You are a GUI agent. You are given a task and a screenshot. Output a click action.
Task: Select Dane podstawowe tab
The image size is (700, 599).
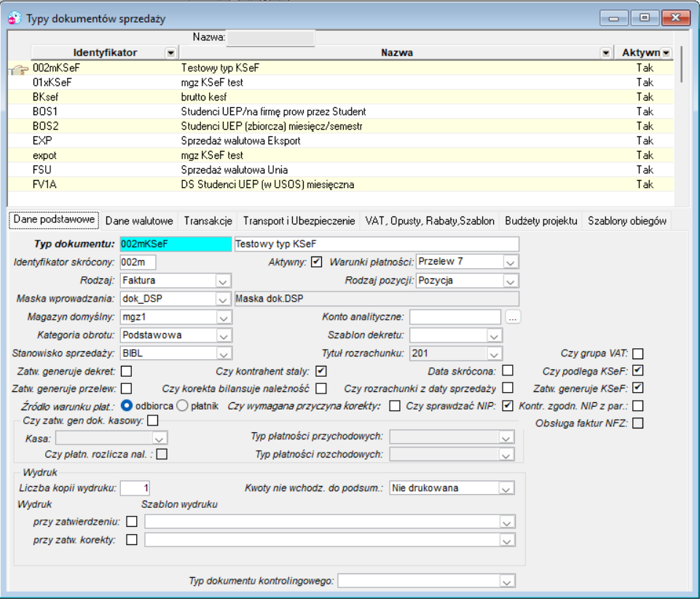[54, 220]
